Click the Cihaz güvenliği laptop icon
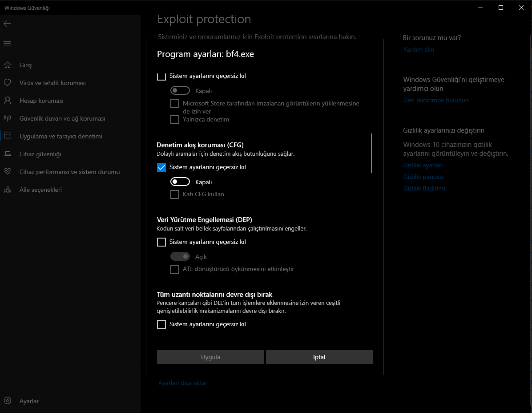The image size is (532, 413). (x=8, y=154)
